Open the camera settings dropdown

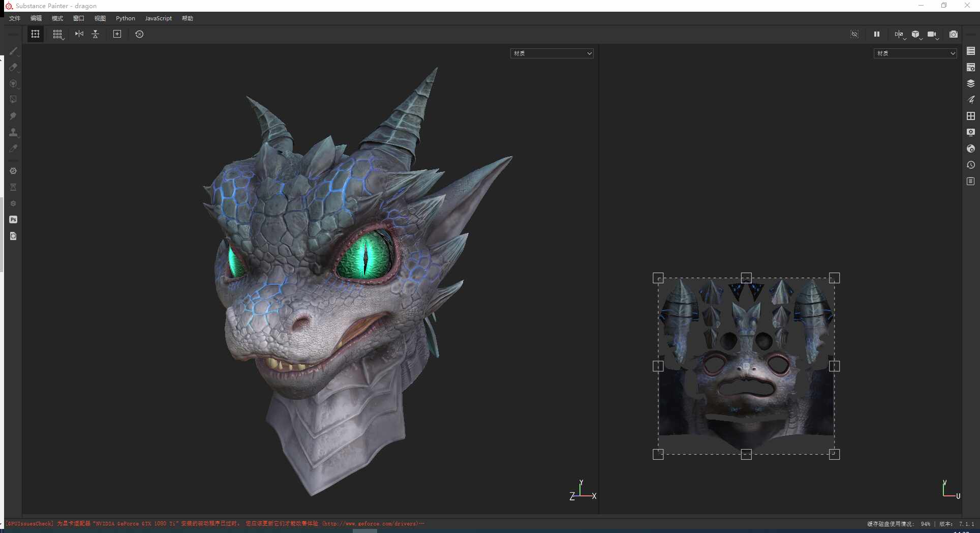pyautogui.click(x=933, y=35)
